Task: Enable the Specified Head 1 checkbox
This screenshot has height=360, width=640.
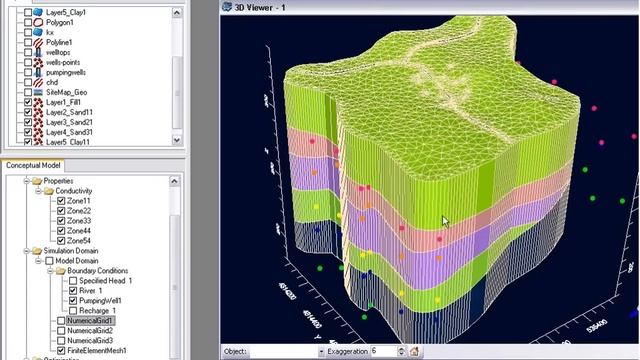Action: point(73,281)
